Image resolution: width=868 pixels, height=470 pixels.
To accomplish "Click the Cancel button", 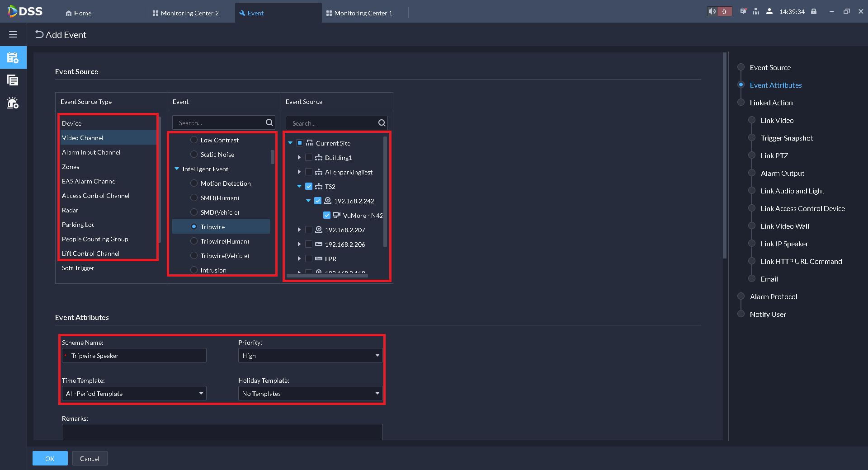I will pyautogui.click(x=90, y=458).
